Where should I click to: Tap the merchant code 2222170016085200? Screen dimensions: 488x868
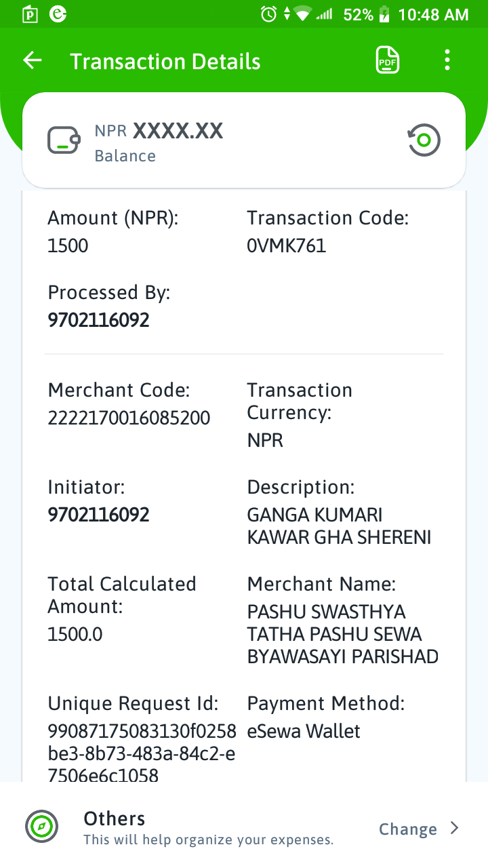(129, 418)
